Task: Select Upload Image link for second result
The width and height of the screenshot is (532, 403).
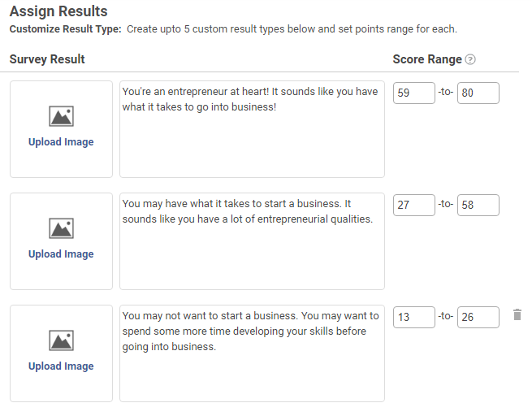Action: [61, 254]
